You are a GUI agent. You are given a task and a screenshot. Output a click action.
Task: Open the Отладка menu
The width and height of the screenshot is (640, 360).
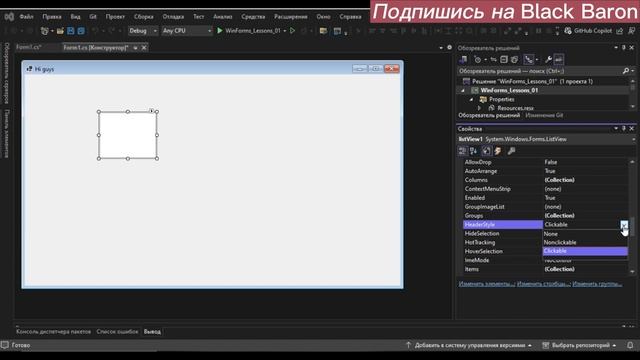click(173, 17)
